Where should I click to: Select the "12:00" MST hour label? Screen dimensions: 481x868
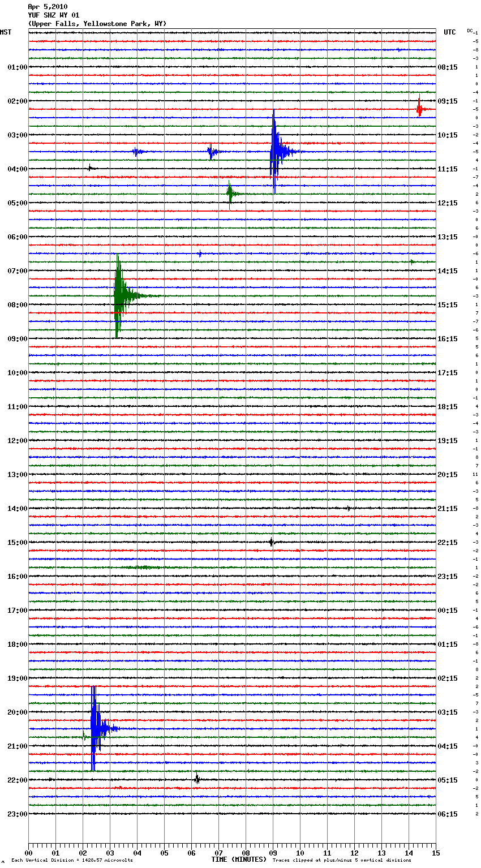18,441
